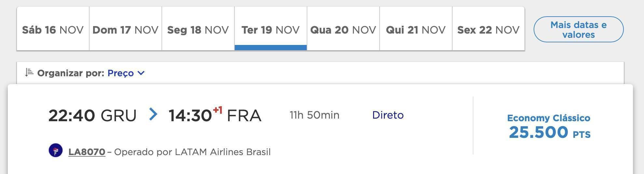Click the sort order icon beside Organizar por

[29, 72]
